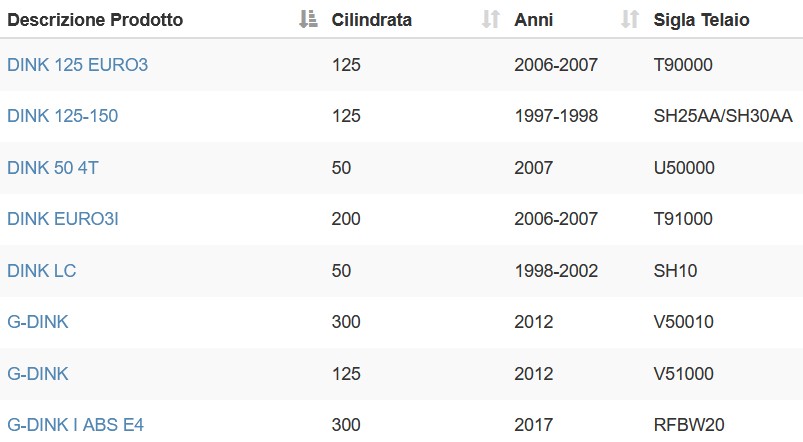Click the 200 displacement cell

[x=346, y=219]
